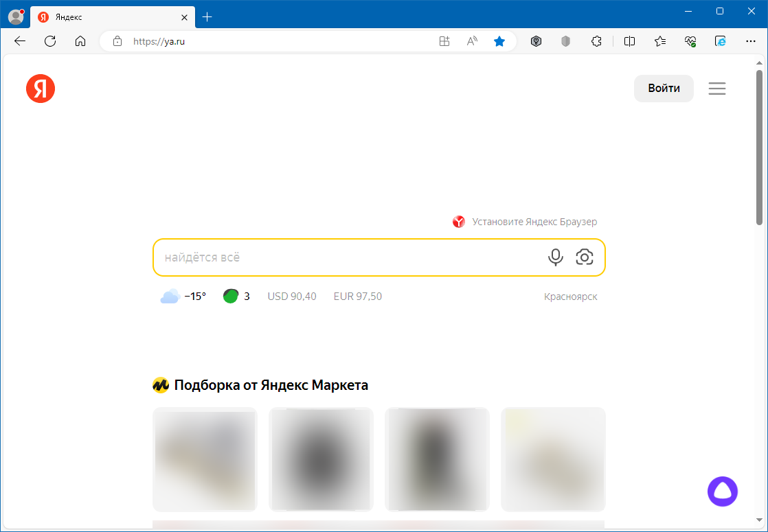Open the −15° weather forecast

(195, 296)
